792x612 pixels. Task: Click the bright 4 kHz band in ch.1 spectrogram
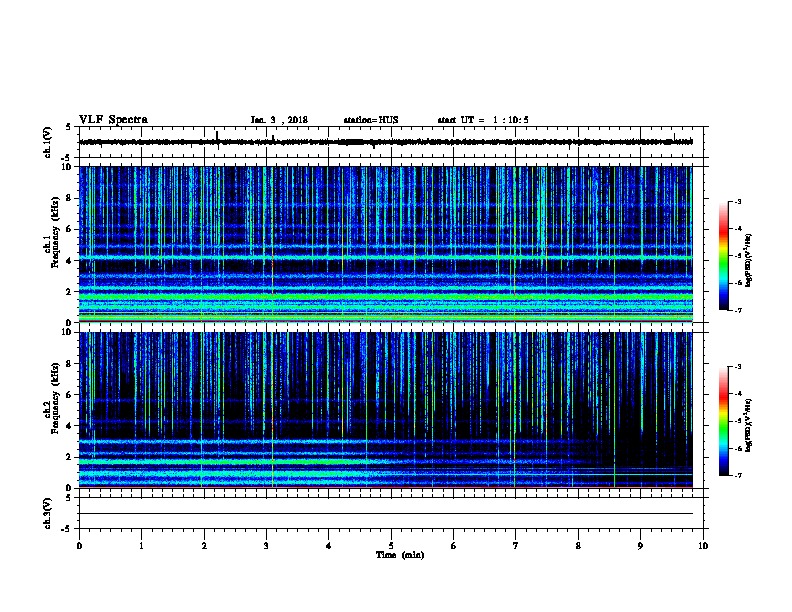[385, 258]
